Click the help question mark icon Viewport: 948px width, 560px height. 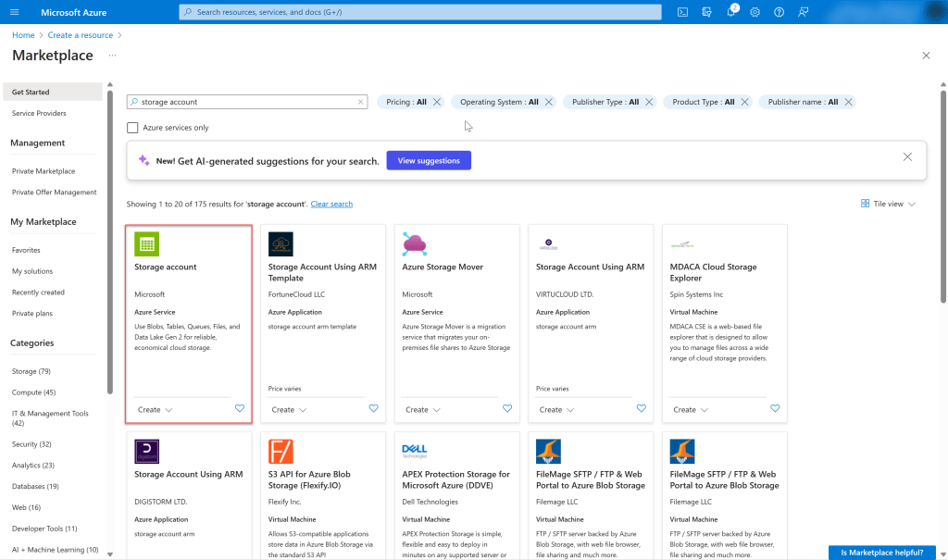coord(780,12)
